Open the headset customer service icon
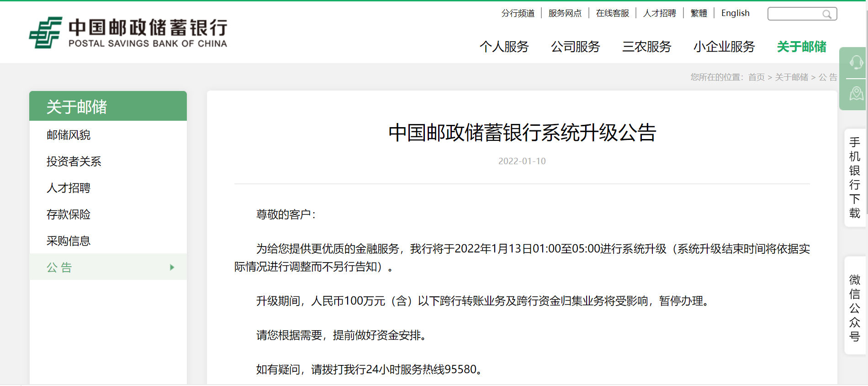Screen dimensions: 868x386 coord(856,62)
